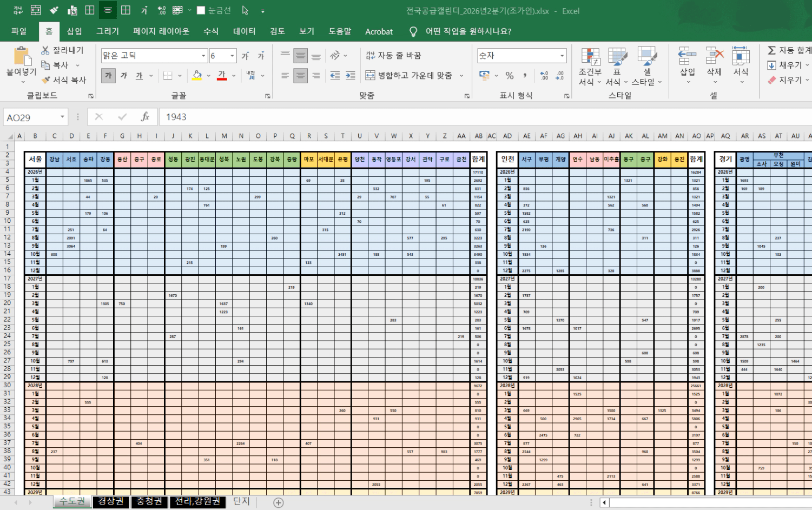Screen dimensions: 812x510
Task: Click the Tell Me search box
Action: (x=468, y=31)
